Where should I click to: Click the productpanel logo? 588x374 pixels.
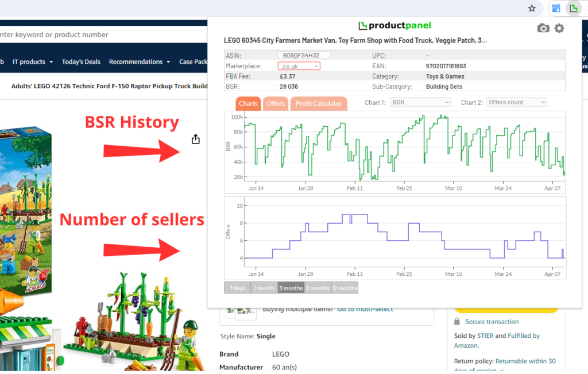point(394,26)
